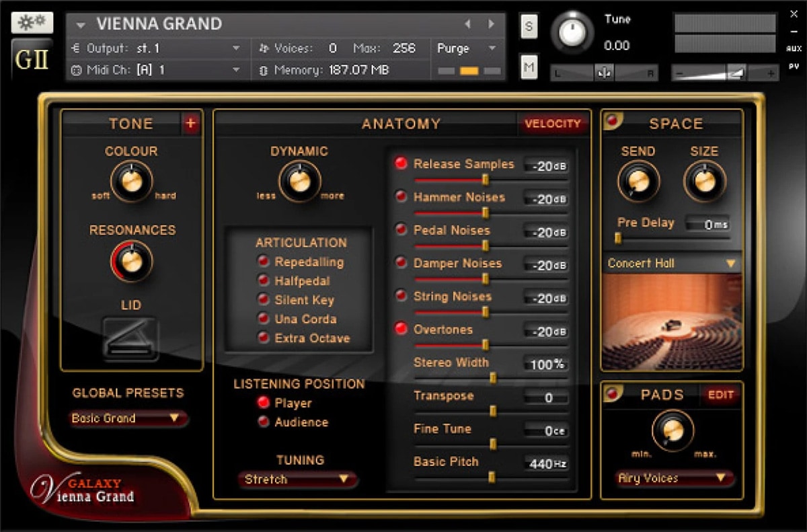Click the next instrument right arrow
The width and height of the screenshot is (807, 532).
pos(492,24)
